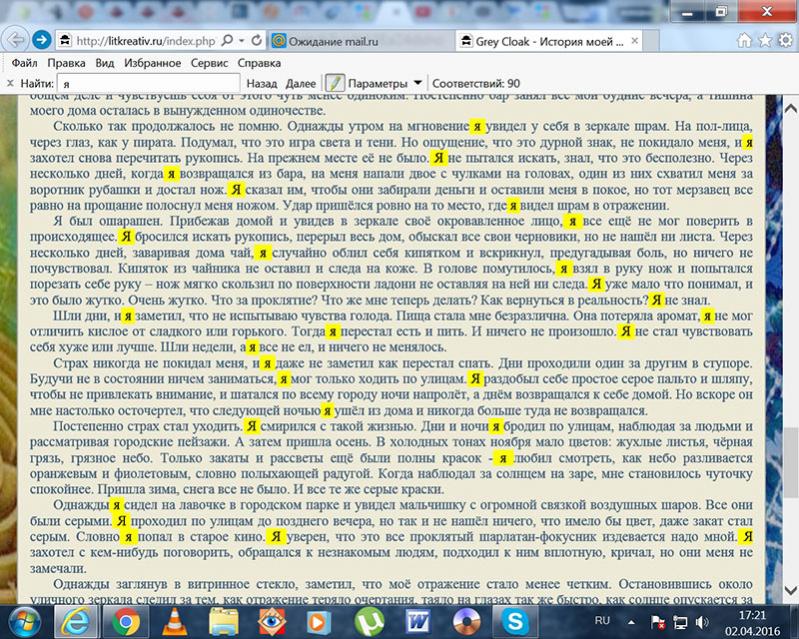Launch Google Chrome from the taskbar

click(127, 620)
